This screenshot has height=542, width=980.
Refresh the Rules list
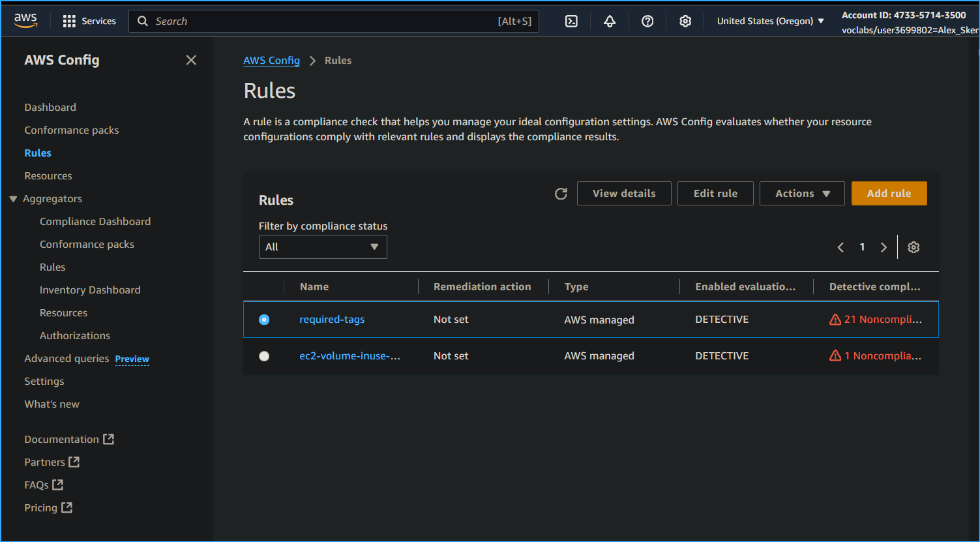(x=561, y=193)
